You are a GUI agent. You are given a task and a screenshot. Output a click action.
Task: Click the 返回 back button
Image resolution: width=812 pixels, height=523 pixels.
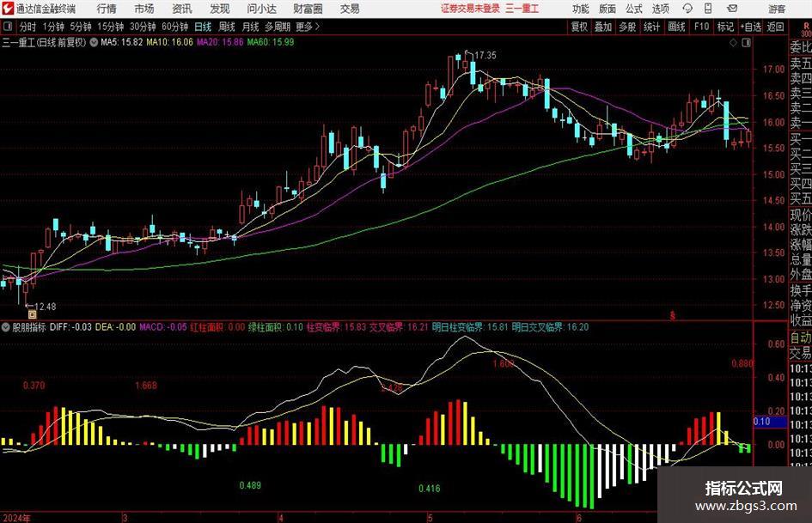[x=775, y=27]
